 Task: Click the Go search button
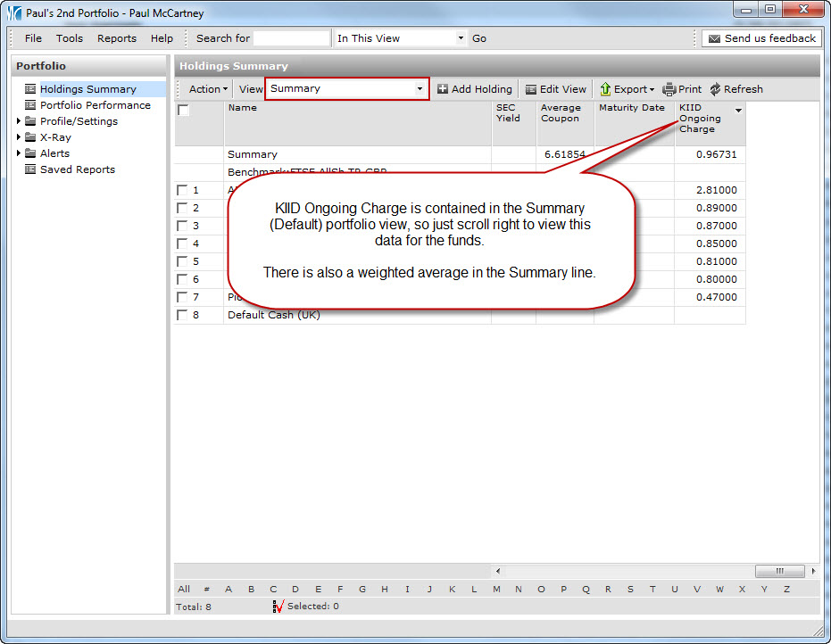[x=479, y=38]
